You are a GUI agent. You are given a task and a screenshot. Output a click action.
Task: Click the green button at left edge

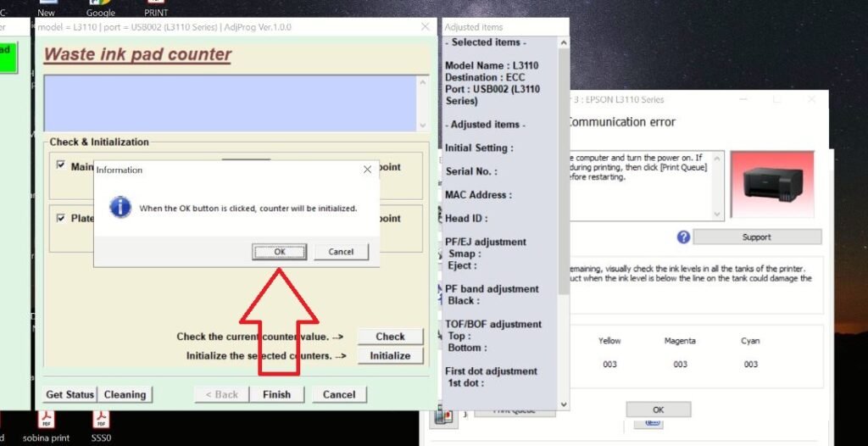(8, 57)
